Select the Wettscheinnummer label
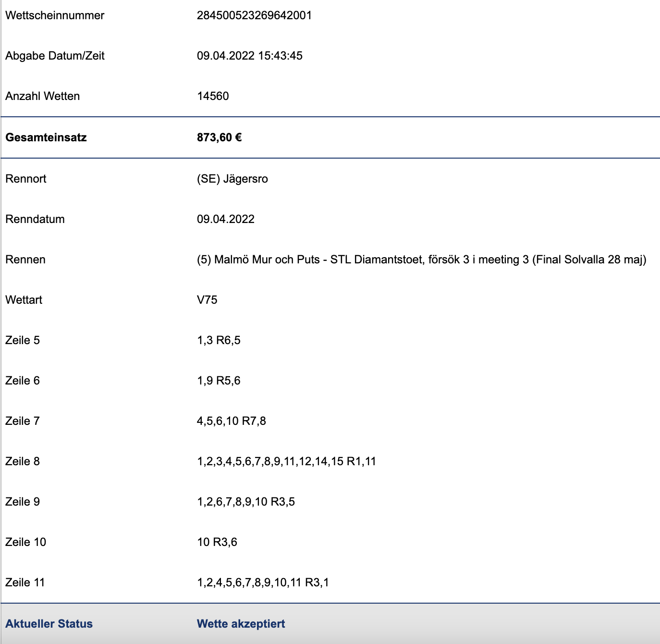 pos(55,15)
